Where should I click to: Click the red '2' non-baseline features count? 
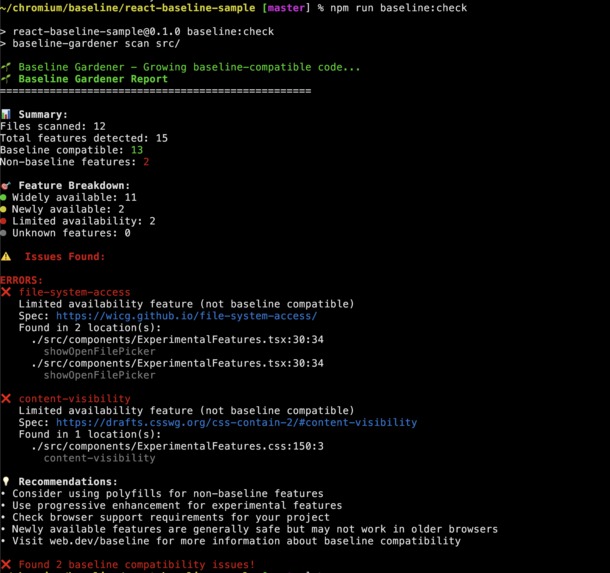point(146,162)
